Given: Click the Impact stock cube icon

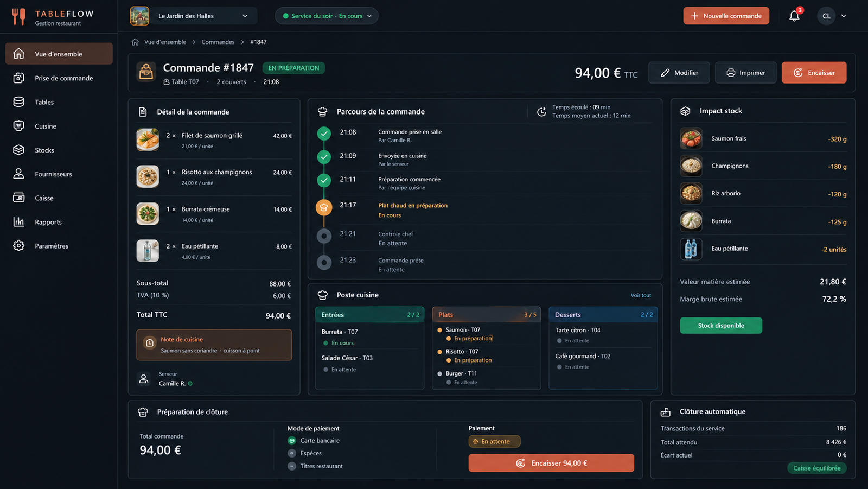Looking at the screenshot, I should tap(685, 111).
